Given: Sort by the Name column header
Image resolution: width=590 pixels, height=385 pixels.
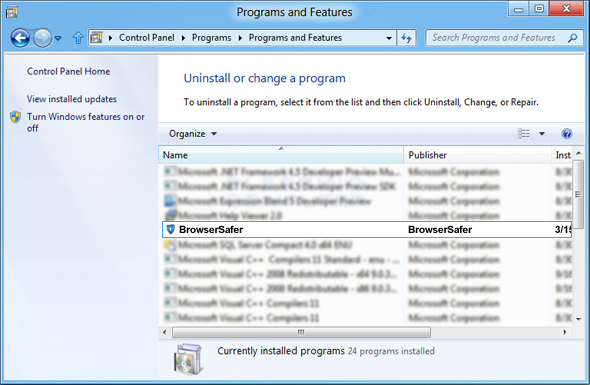Looking at the screenshot, I should pos(281,155).
